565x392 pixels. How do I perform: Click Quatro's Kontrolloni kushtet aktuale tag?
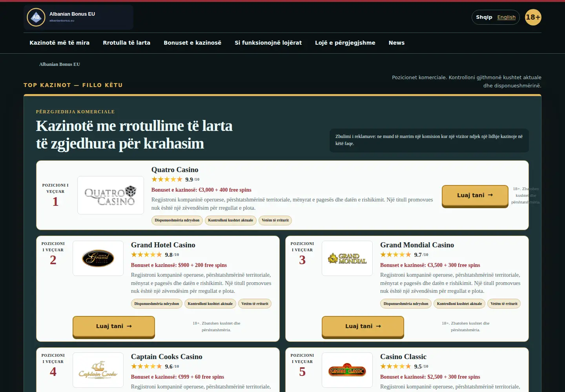(231, 220)
